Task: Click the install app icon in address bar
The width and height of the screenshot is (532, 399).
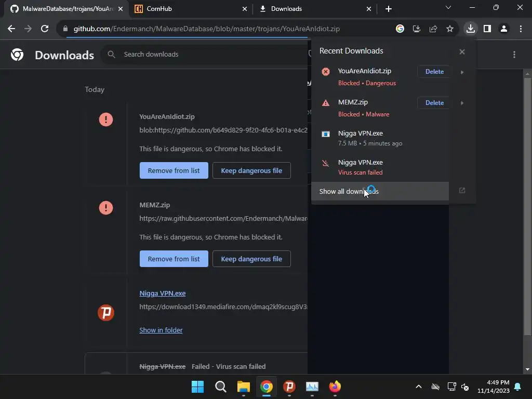Action: (416, 29)
